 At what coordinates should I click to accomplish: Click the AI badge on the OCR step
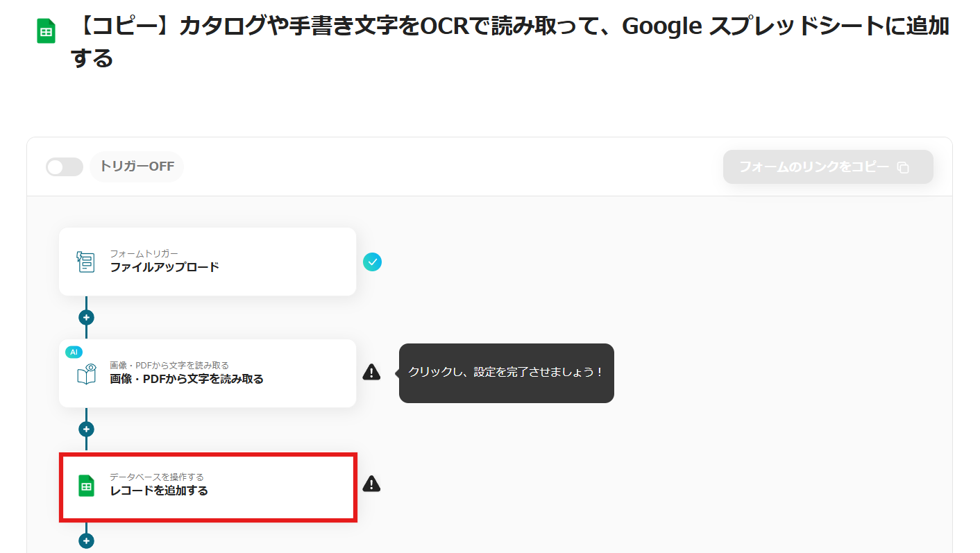(74, 352)
